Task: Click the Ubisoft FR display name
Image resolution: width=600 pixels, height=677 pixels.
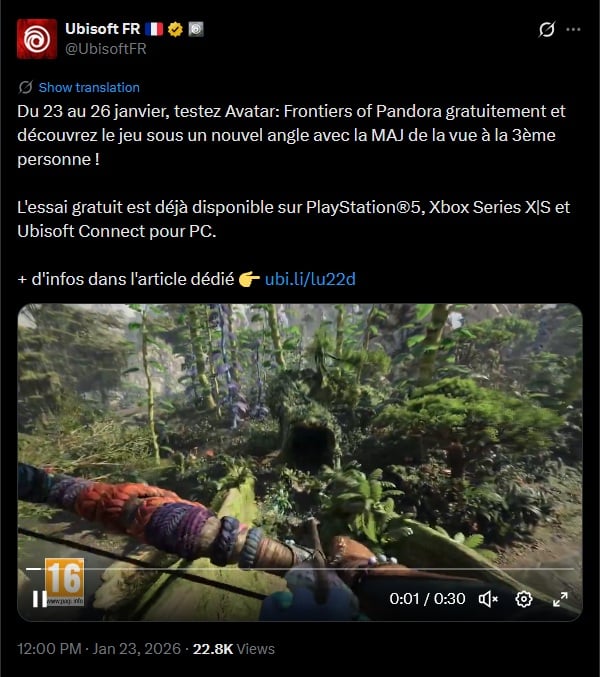Action: [103, 29]
